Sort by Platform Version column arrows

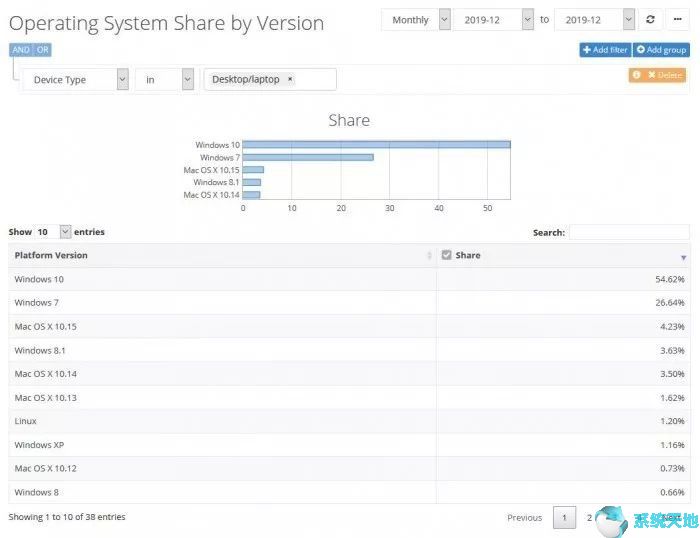tap(429, 255)
